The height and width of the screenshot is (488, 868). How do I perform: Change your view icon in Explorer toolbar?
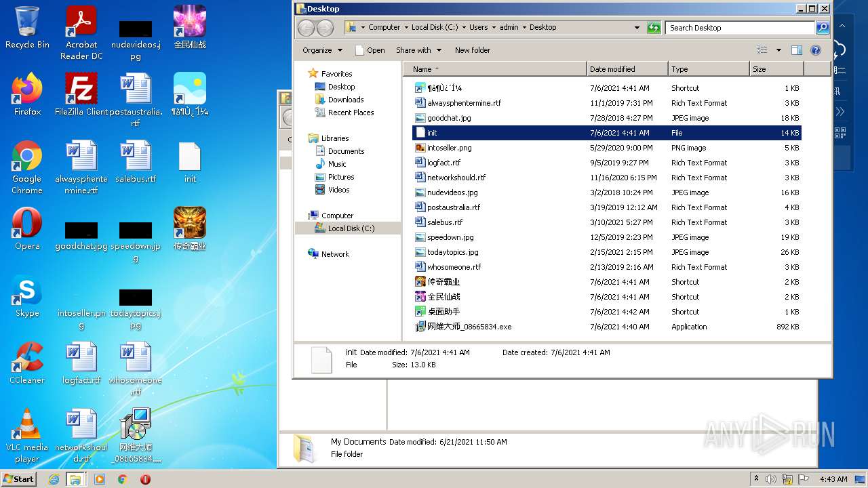tap(762, 50)
